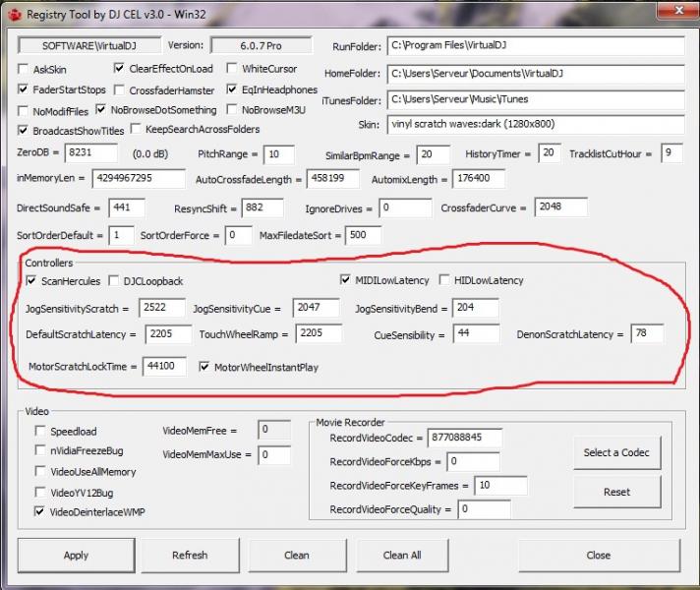
Task: Select the ZeroDB value field
Action: click(91, 153)
